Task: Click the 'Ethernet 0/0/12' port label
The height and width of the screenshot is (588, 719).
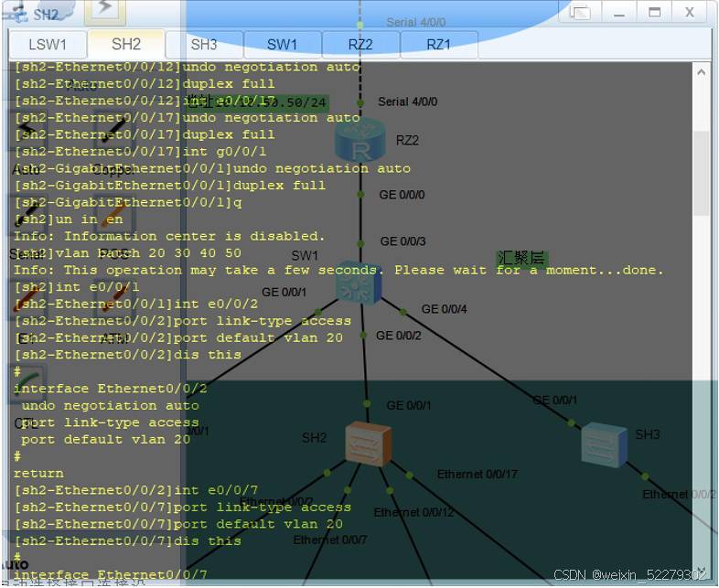Action: pos(413,512)
